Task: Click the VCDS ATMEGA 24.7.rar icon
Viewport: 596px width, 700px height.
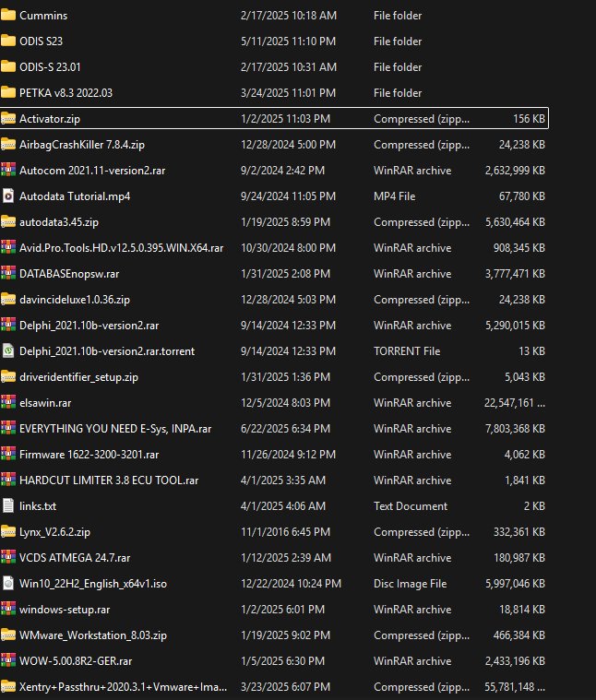Action: [8, 558]
